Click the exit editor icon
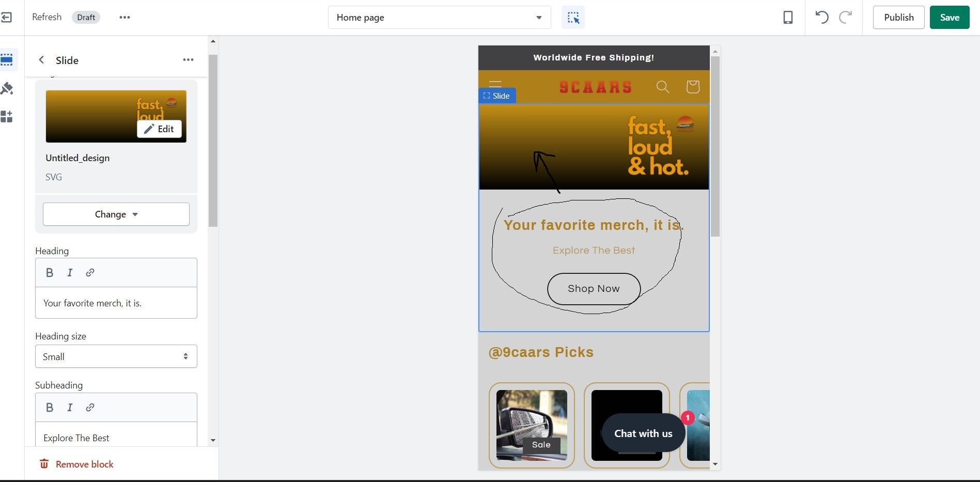The width and height of the screenshot is (980, 482). coord(6,18)
